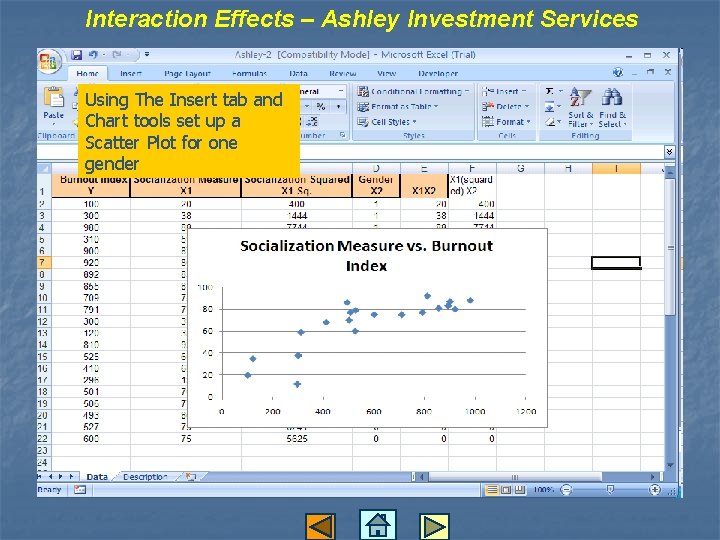Switch to the Data ribbon tab
Image resolution: width=720 pixels, height=540 pixels.
click(298, 73)
